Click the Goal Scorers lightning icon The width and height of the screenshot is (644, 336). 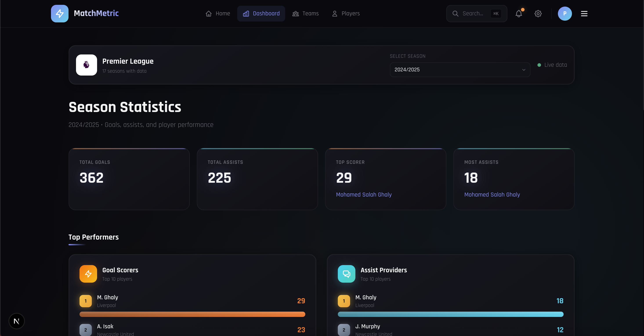[x=88, y=274]
